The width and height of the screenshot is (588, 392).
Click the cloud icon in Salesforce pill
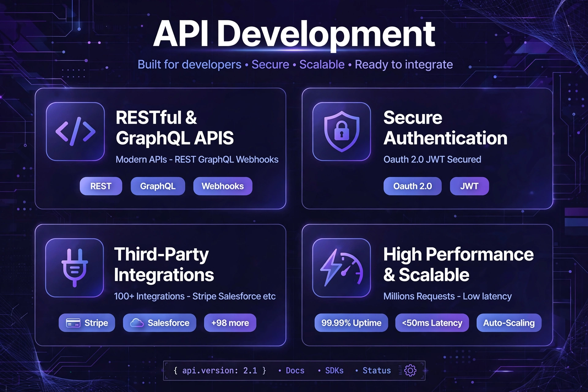click(x=137, y=323)
